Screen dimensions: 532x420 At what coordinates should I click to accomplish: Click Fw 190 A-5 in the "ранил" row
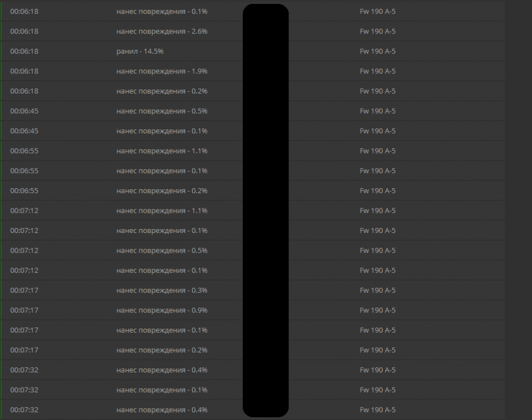coord(378,52)
